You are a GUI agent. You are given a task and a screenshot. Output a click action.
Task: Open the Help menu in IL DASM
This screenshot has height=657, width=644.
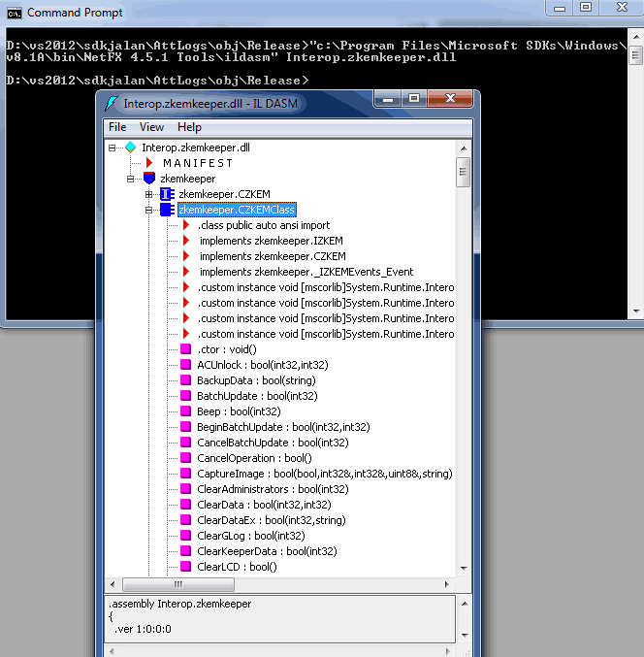189,127
